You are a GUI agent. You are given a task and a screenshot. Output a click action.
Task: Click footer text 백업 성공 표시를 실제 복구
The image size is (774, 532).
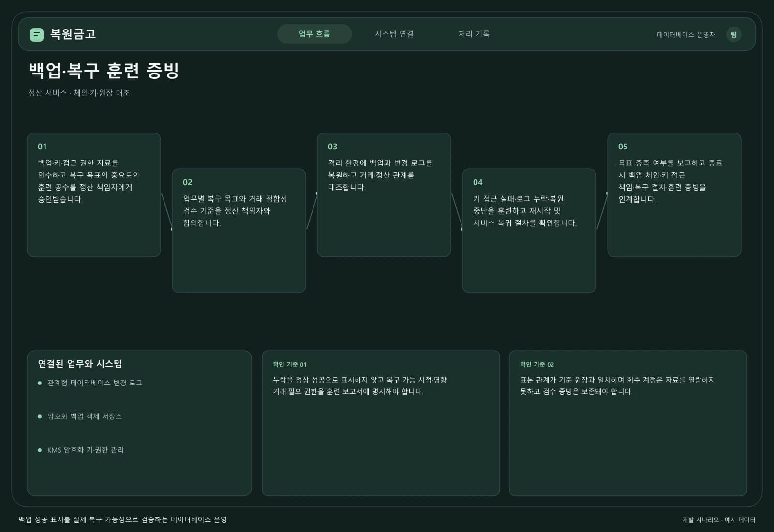click(x=123, y=519)
